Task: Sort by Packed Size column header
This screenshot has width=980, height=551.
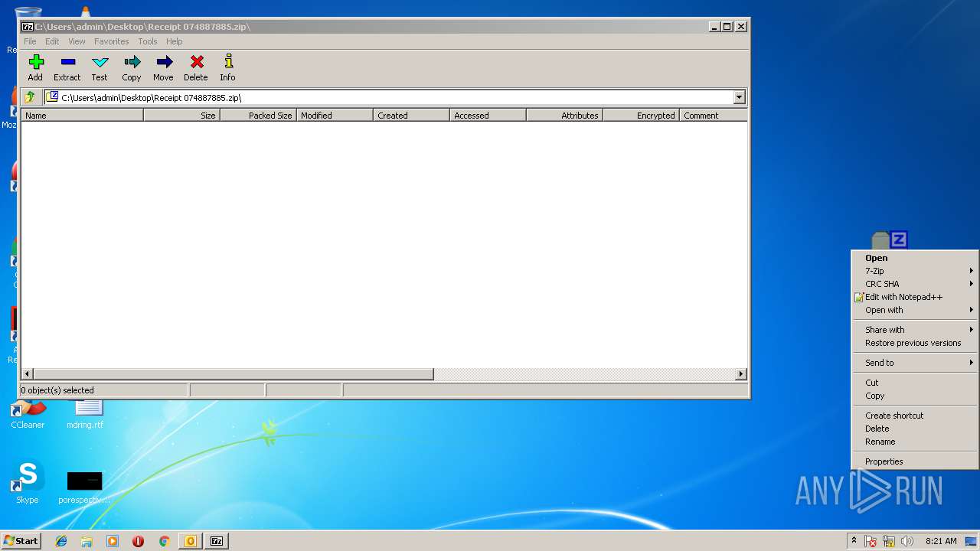Action: 258,116
